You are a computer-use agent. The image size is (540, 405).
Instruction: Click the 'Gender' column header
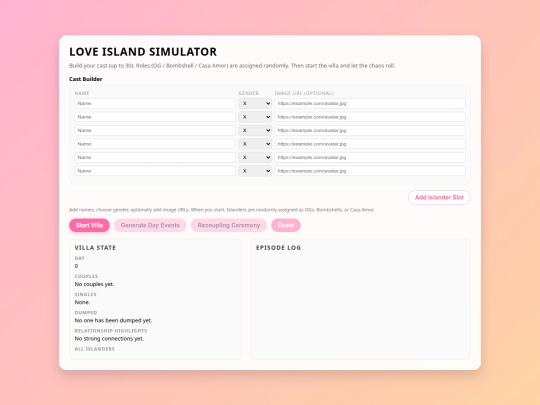(x=249, y=93)
